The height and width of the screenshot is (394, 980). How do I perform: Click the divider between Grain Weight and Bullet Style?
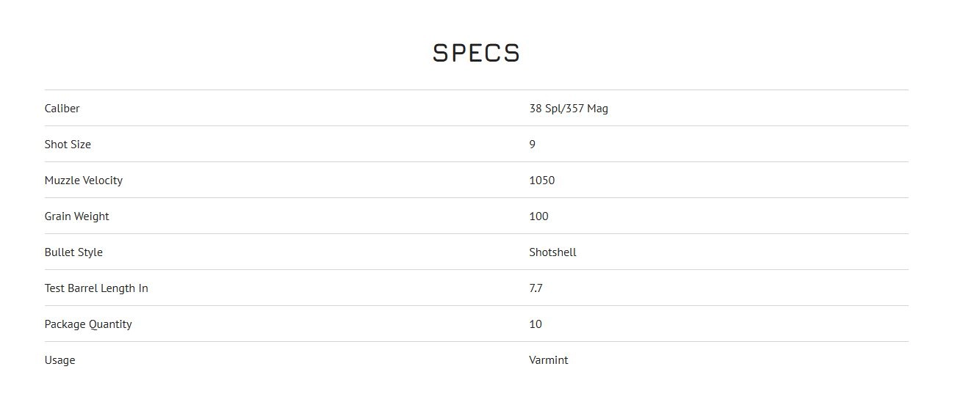click(476, 234)
